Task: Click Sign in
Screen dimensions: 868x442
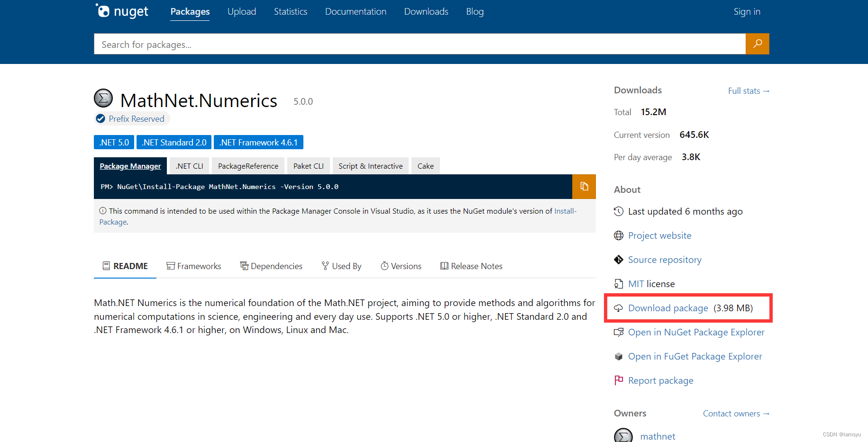Action: point(747,11)
